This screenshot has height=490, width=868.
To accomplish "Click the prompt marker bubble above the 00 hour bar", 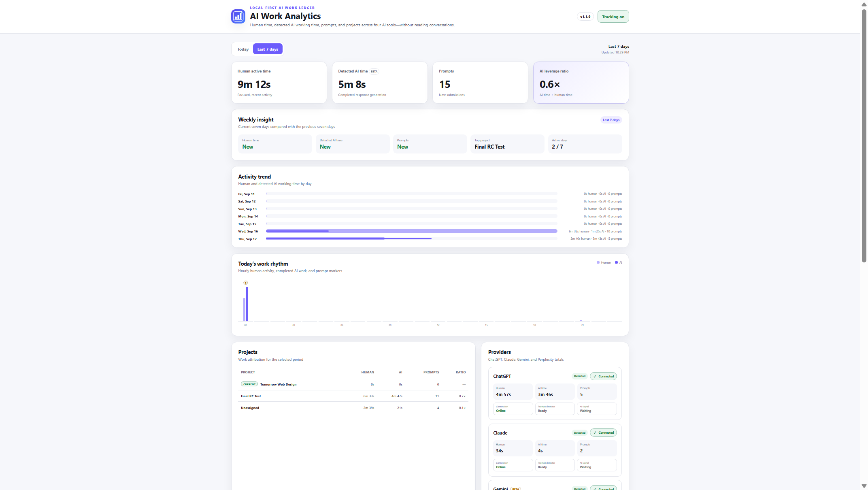I will (245, 283).
